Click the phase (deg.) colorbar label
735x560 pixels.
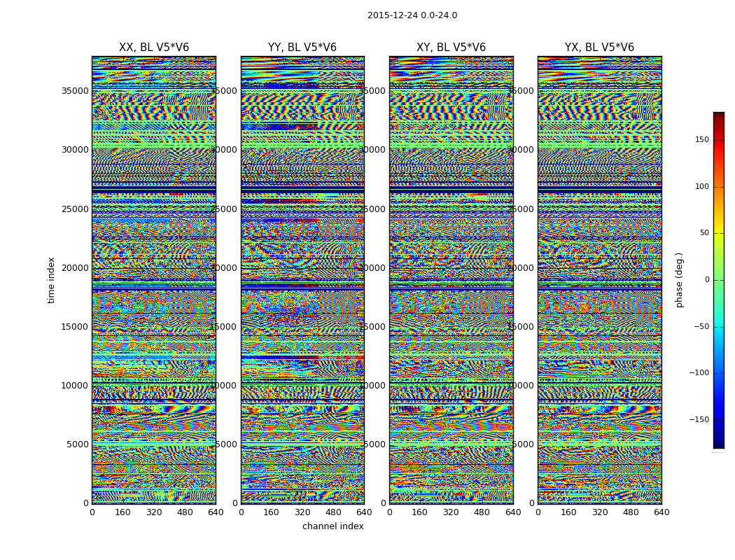(x=680, y=280)
